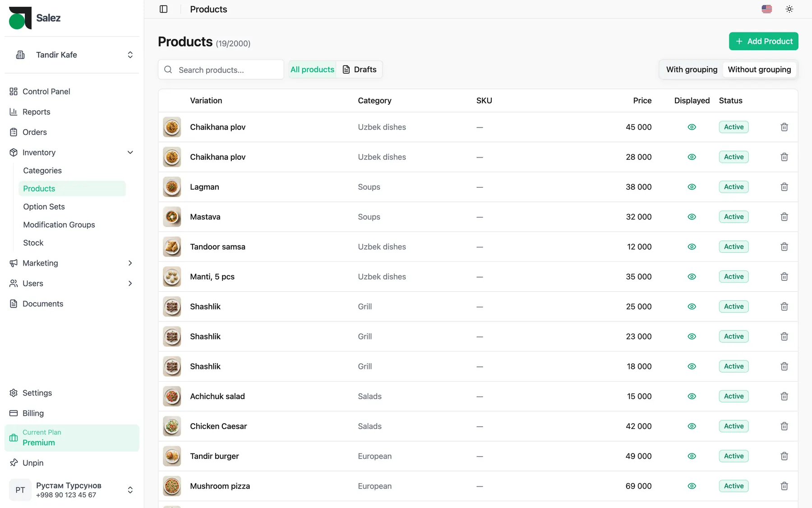Click the 69 000 price cell
The height and width of the screenshot is (508, 812).
pyautogui.click(x=638, y=486)
